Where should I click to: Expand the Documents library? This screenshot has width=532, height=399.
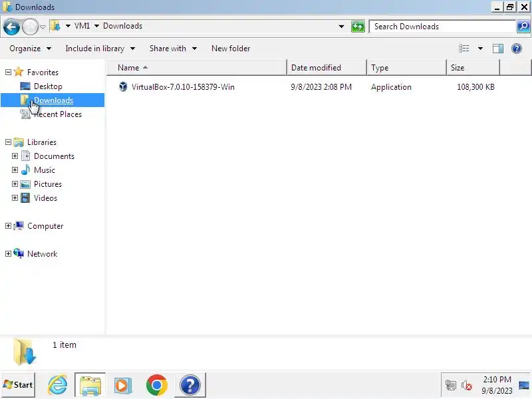(15, 156)
